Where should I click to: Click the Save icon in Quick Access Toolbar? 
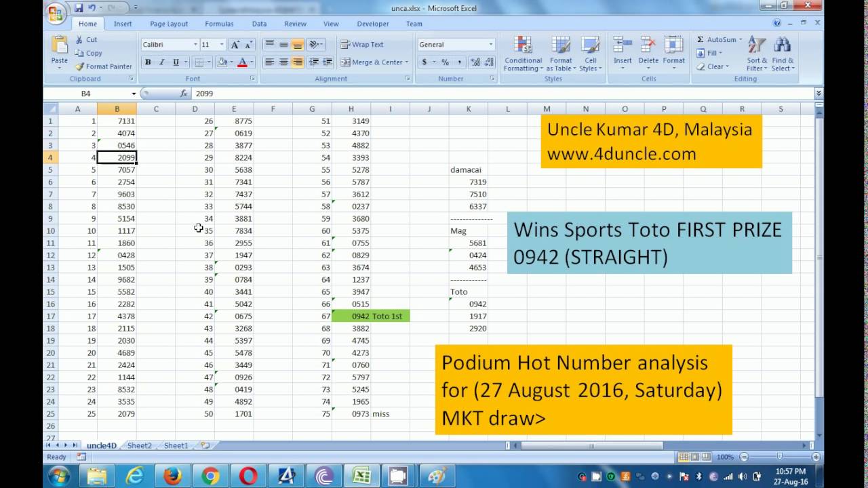click(x=79, y=8)
